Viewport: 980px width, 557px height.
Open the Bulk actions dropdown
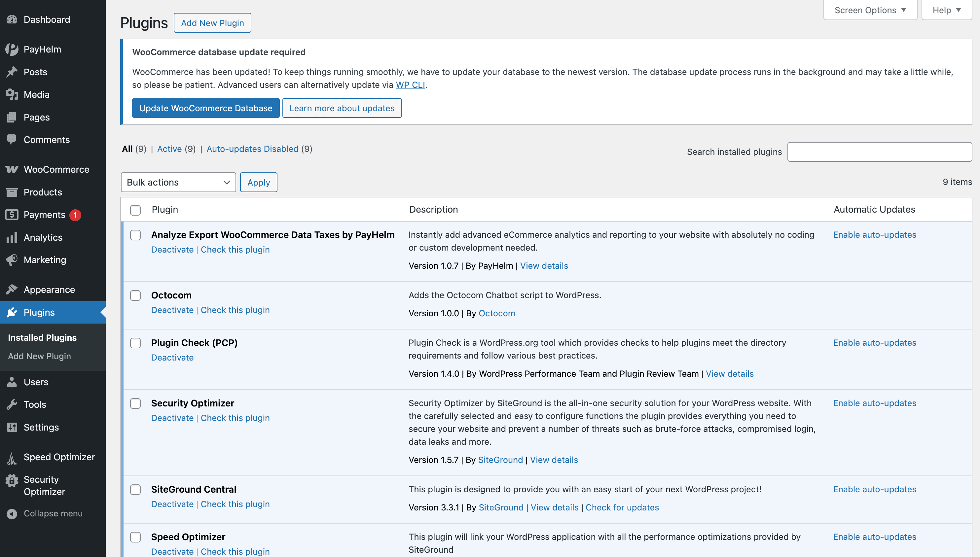click(x=178, y=182)
